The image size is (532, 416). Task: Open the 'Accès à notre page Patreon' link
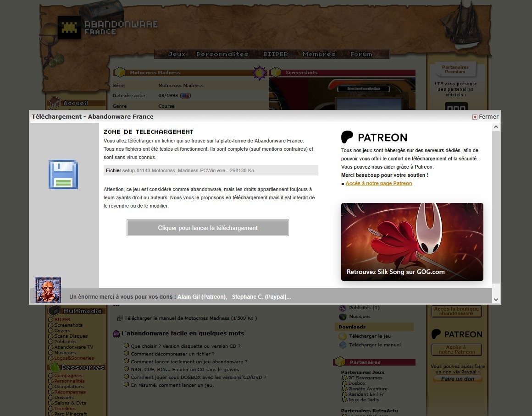[379, 183]
